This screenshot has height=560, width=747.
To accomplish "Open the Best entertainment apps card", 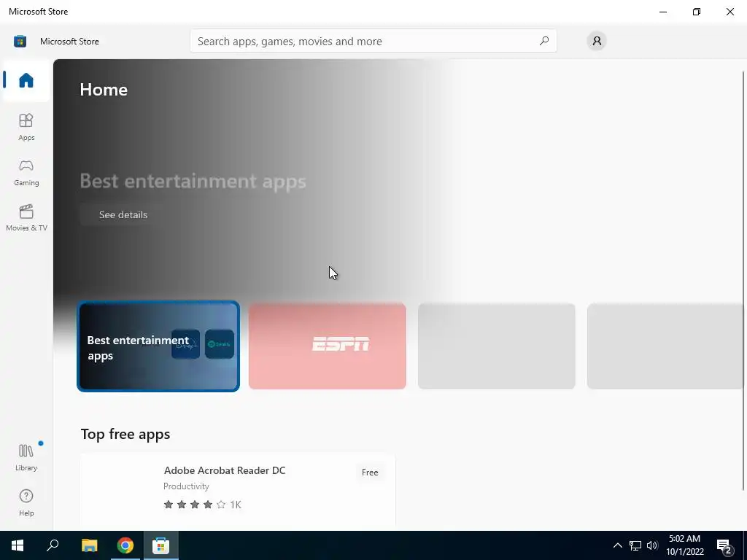I will tap(158, 346).
